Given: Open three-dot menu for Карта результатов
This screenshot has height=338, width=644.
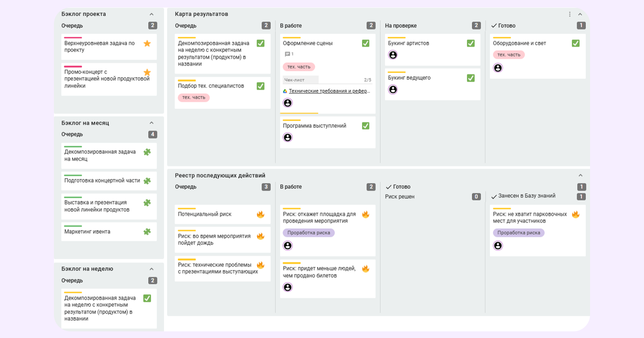Looking at the screenshot, I should point(569,14).
